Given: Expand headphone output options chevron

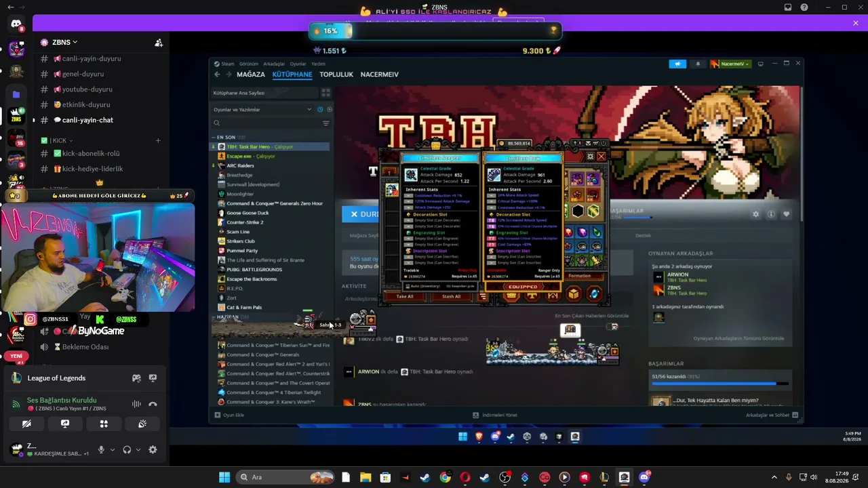Looking at the screenshot, I should pyautogui.click(x=138, y=449).
